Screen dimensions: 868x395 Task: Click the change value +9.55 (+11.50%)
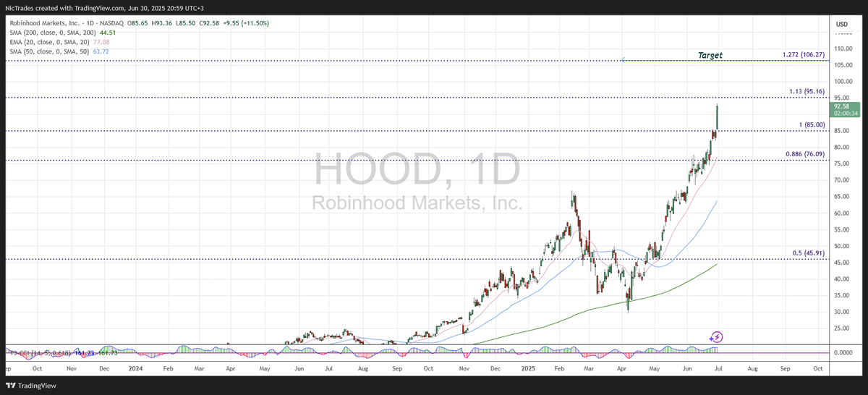point(244,23)
